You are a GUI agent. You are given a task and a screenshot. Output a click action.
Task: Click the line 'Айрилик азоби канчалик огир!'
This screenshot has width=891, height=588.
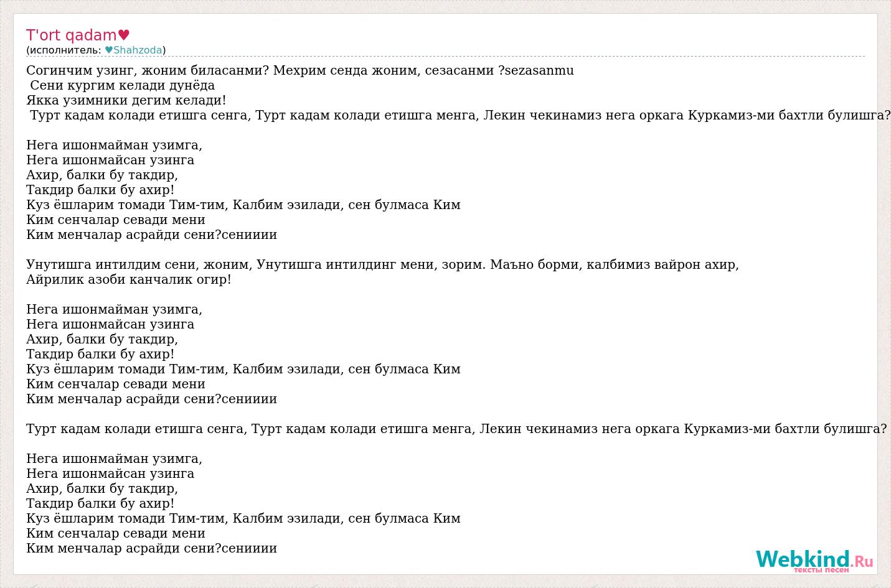tap(129, 279)
